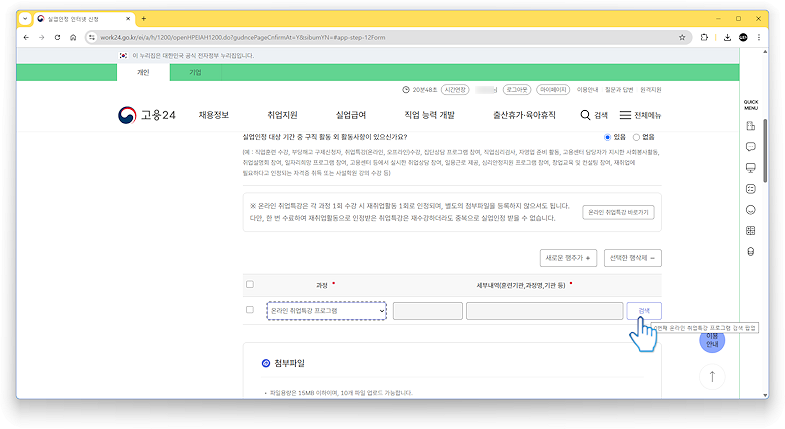This screenshot has width=785, height=429.
Task: Click the browser address bar URL
Action: [x=242, y=38]
